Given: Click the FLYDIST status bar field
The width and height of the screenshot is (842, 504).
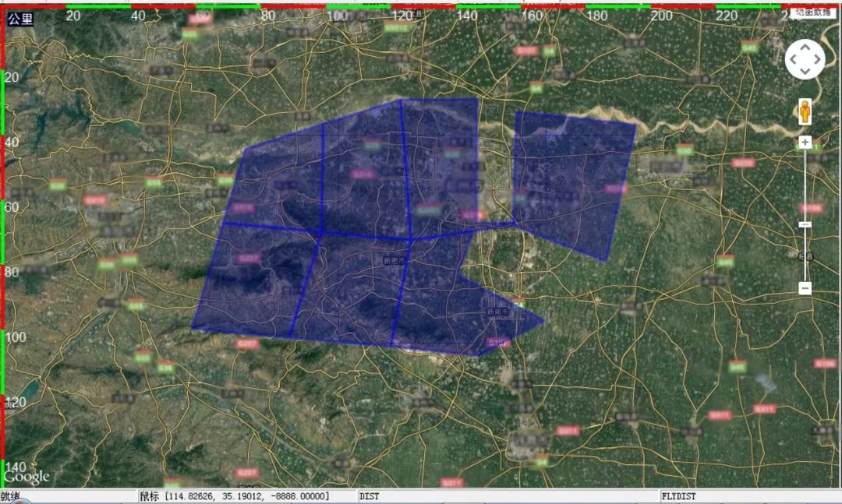Looking at the screenshot, I should click(x=748, y=496).
